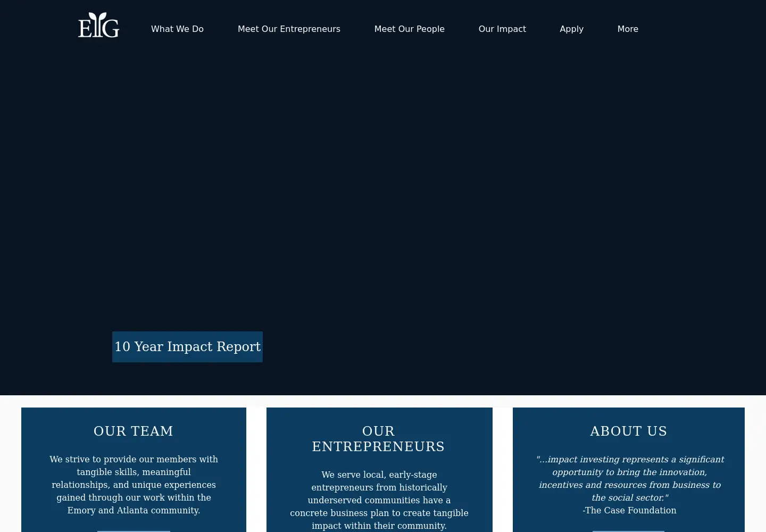Go to Meet Our Entrepreneurs page

click(x=289, y=29)
